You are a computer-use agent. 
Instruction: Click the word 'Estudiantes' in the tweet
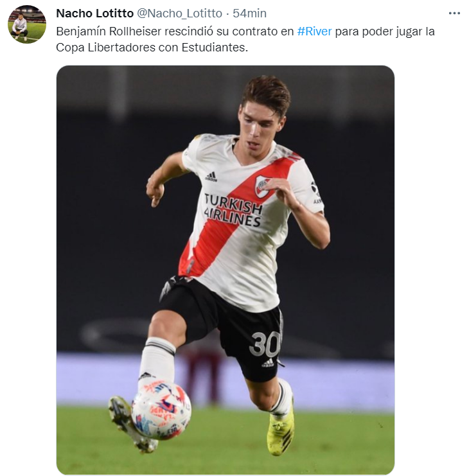tap(215, 48)
